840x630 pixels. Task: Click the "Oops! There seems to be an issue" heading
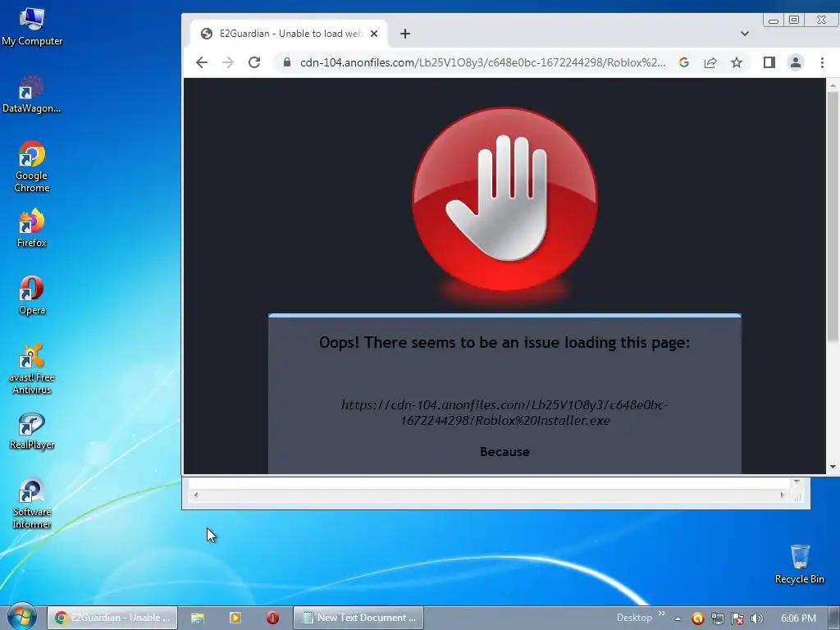[504, 342]
